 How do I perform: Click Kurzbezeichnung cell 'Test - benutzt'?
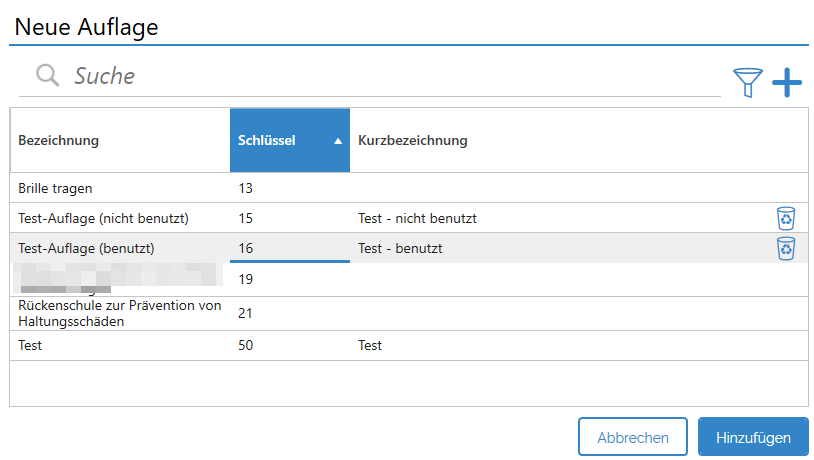[x=400, y=248]
